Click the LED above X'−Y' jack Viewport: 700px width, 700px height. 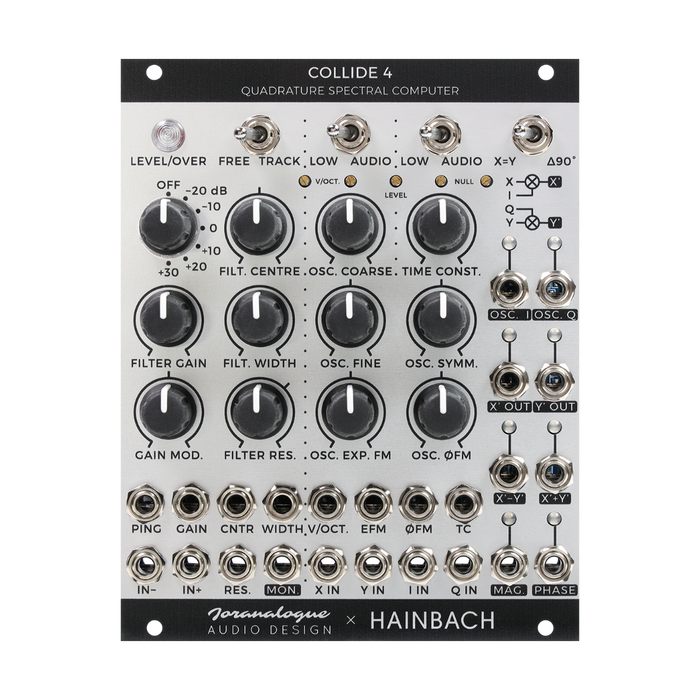[509, 427]
